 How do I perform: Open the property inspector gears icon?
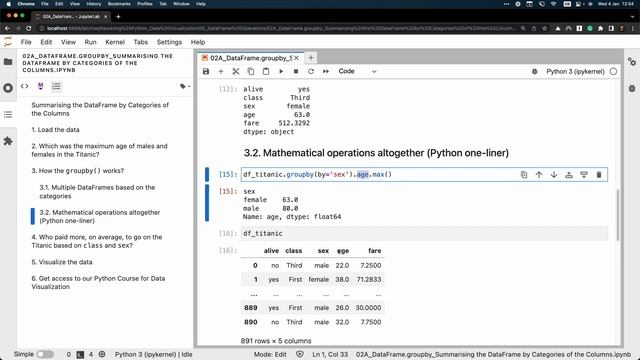click(632, 62)
